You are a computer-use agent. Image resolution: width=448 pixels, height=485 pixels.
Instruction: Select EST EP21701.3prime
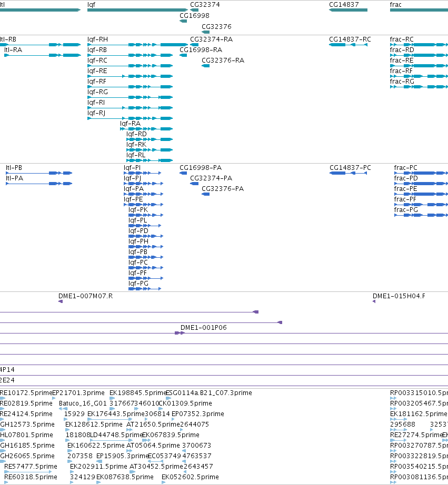pos(78,393)
